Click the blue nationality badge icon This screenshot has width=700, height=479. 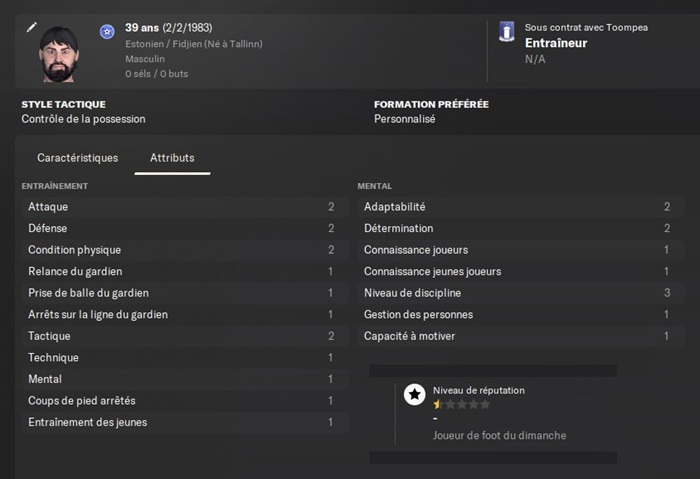107,32
